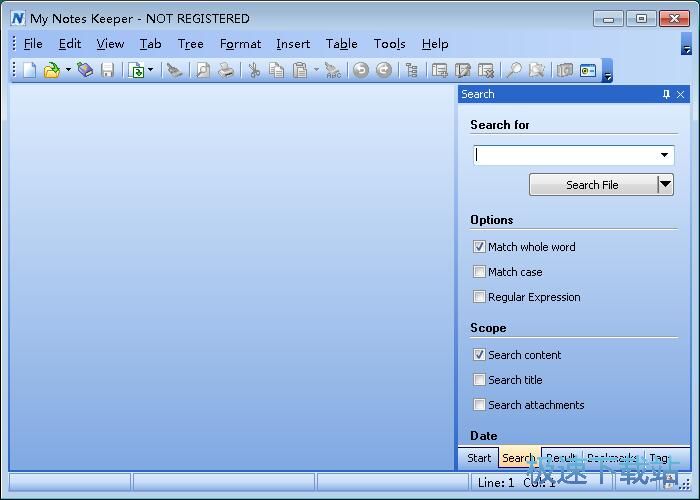Open the Table menu
700x500 pixels.
click(x=342, y=44)
